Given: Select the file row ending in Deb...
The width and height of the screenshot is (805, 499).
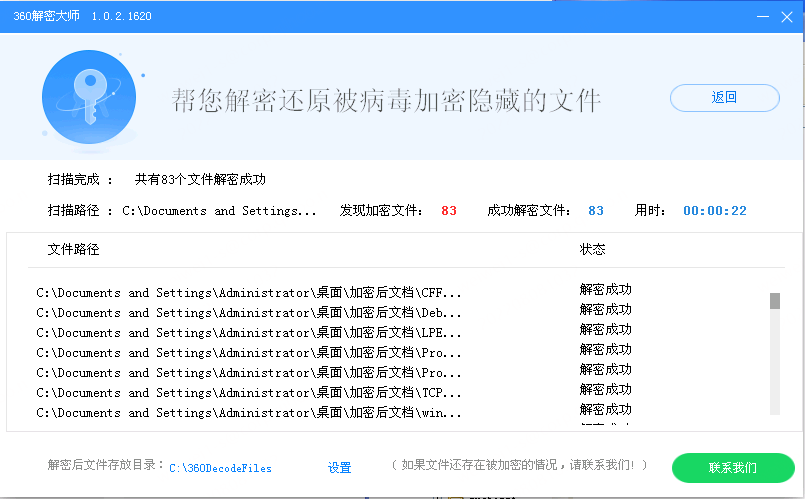Looking at the screenshot, I should [x=248, y=313].
